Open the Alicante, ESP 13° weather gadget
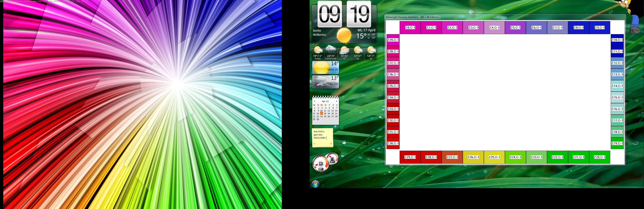 coord(326,82)
